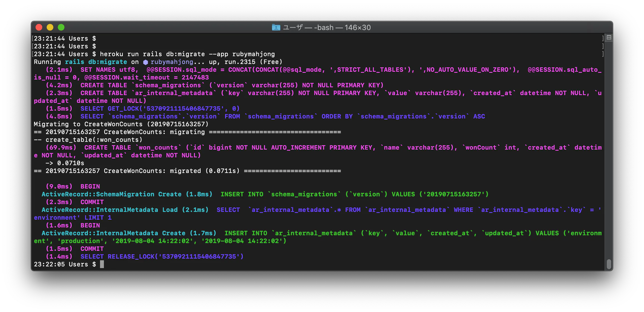Click the hexagon icon before rubymahjong

click(x=145, y=62)
